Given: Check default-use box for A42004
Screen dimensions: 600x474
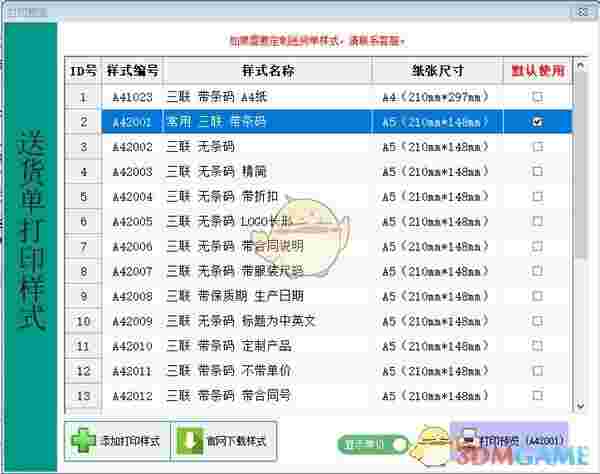Looking at the screenshot, I should click(537, 196).
